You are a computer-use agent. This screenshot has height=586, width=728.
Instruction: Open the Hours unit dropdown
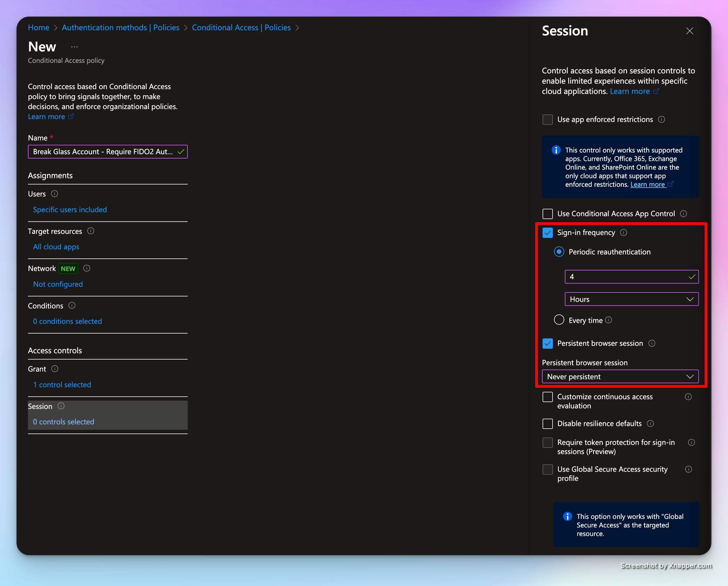click(631, 299)
